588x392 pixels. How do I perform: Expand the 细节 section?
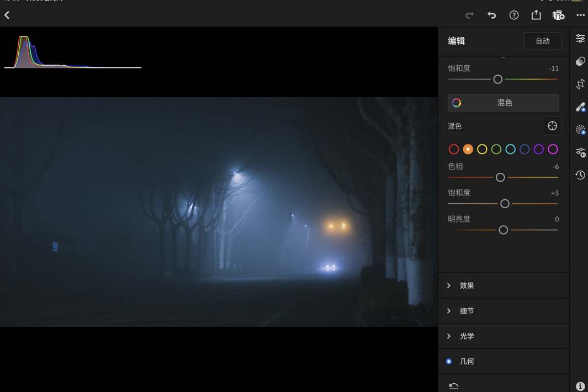coord(504,311)
